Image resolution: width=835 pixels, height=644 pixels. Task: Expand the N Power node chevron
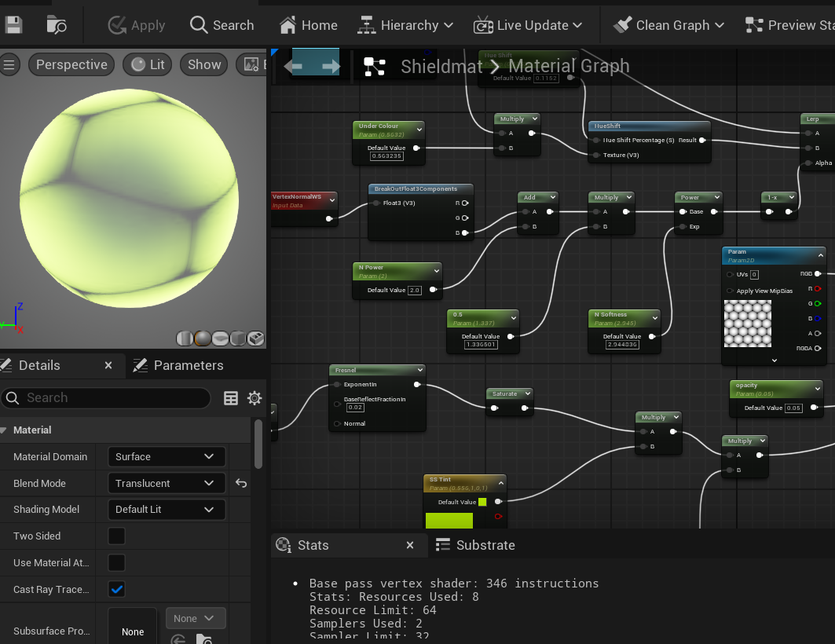437,271
